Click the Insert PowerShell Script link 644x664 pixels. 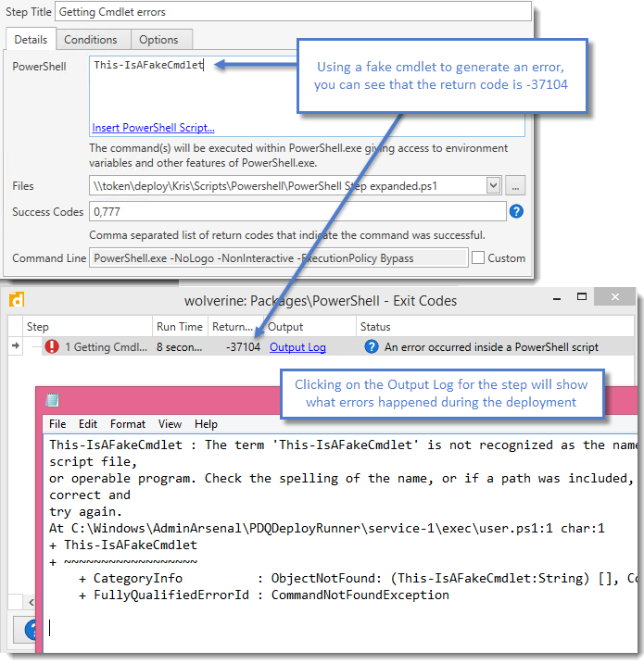pos(153,128)
